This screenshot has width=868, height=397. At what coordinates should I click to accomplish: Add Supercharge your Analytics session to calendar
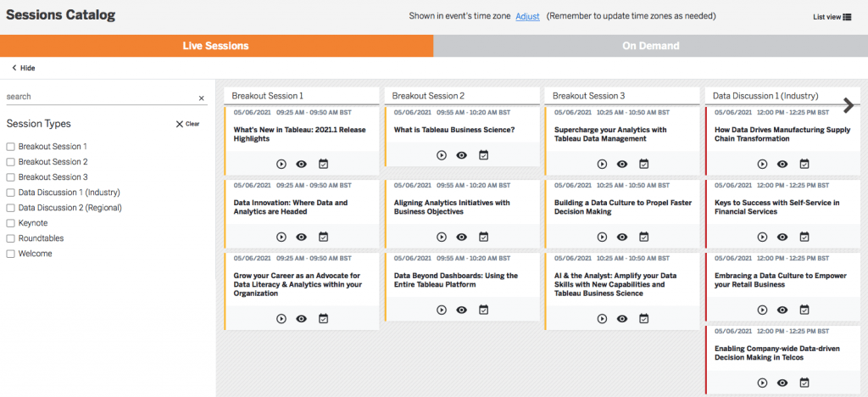(643, 164)
